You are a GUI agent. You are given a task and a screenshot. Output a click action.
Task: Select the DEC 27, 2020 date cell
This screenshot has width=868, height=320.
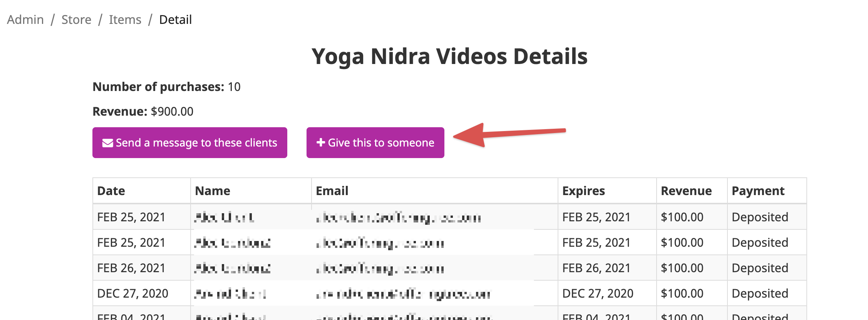point(133,293)
